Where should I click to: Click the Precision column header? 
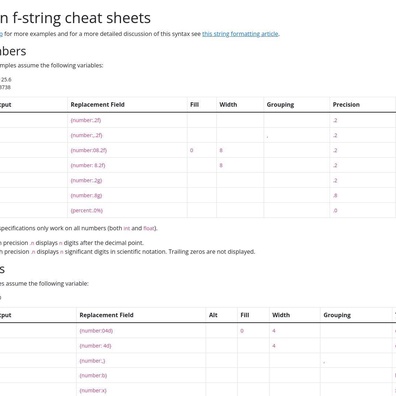346,105
